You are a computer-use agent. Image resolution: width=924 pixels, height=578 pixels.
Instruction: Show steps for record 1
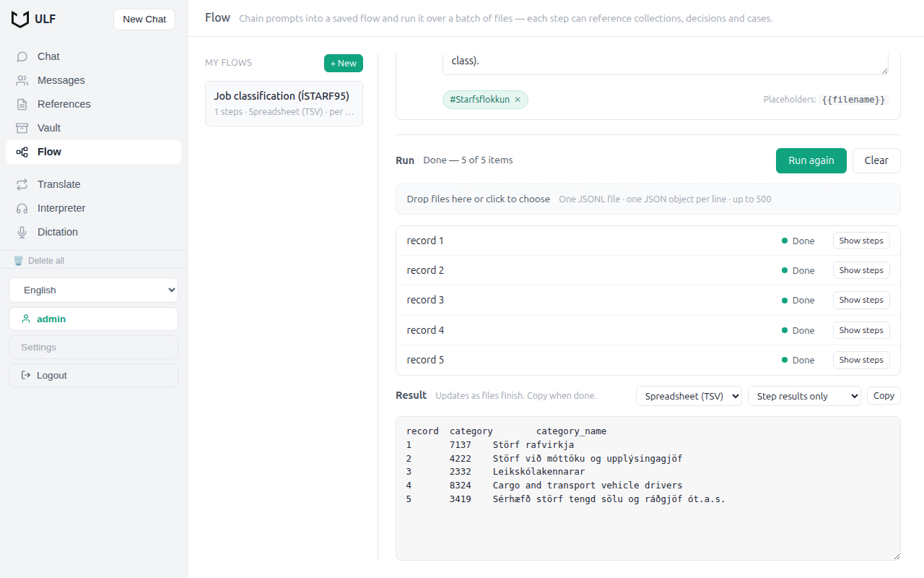pyautogui.click(x=861, y=241)
